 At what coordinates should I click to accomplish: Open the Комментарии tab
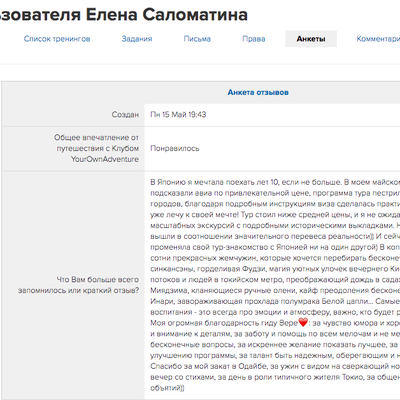point(378,39)
